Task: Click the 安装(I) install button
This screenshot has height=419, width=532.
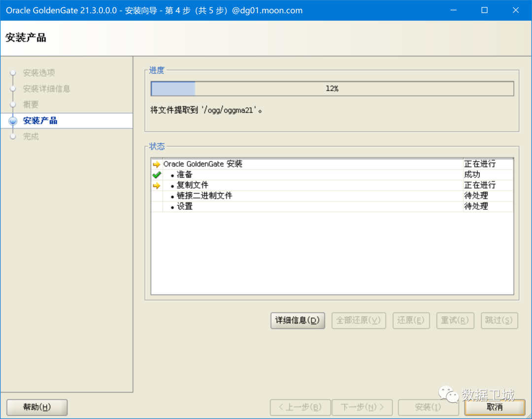Action: pyautogui.click(x=428, y=407)
